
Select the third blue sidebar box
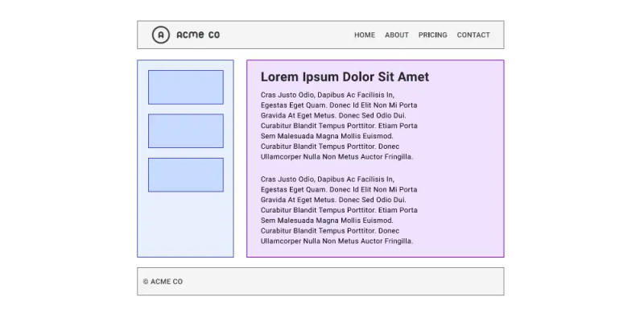click(x=186, y=175)
